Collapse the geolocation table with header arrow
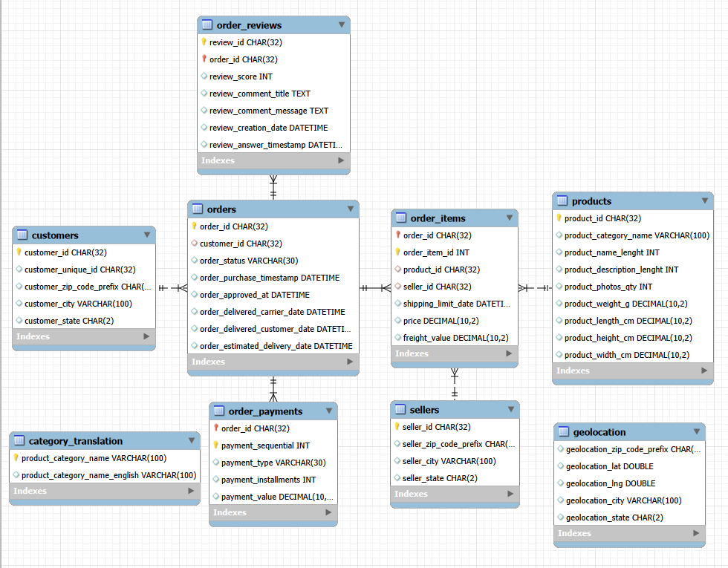Image resolution: width=728 pixels, height=568 pixels. [x=697, y=431]
